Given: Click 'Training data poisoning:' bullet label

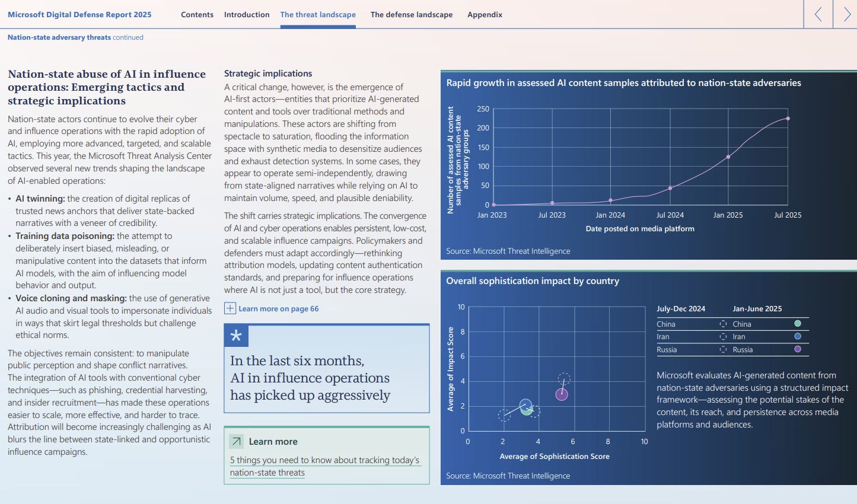Looking at the screenshot, I should click(65, 236).
